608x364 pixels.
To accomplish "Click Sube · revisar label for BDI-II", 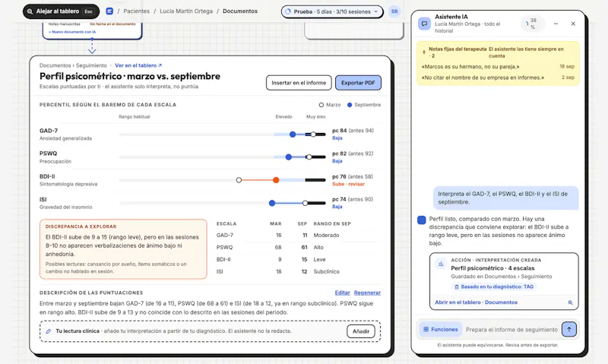I will coord(348,184).
